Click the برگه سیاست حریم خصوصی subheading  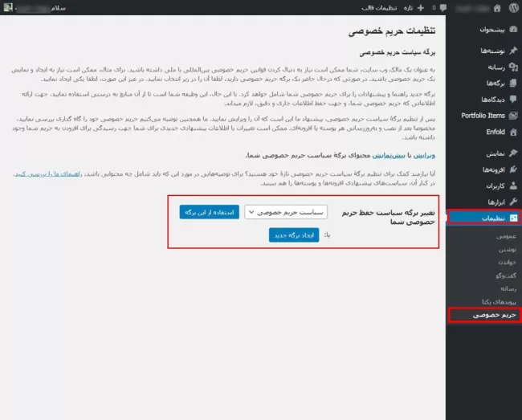coord(398,52)
